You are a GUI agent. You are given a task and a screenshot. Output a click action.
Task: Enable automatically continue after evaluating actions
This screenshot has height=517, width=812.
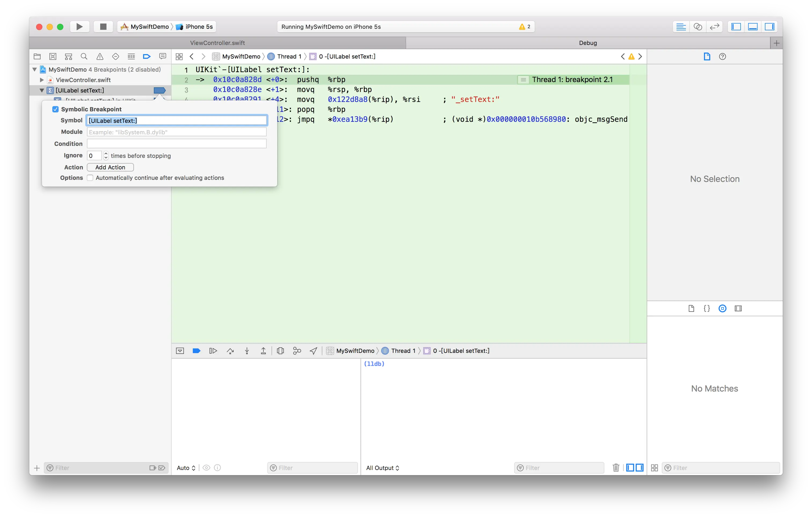[x=90, y=178]
